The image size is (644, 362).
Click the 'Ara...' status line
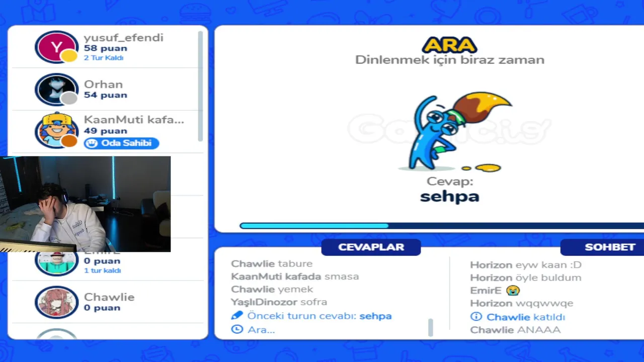click(x=253, y=329)
